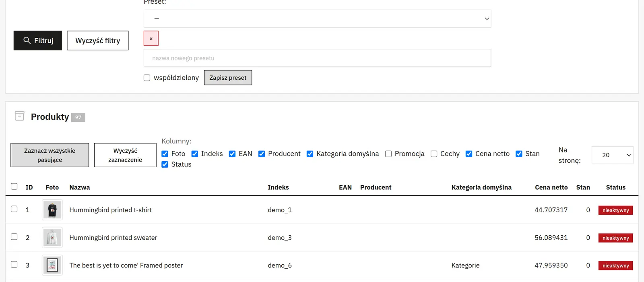Click the demo_3 index cell

[x=280, y=238]
